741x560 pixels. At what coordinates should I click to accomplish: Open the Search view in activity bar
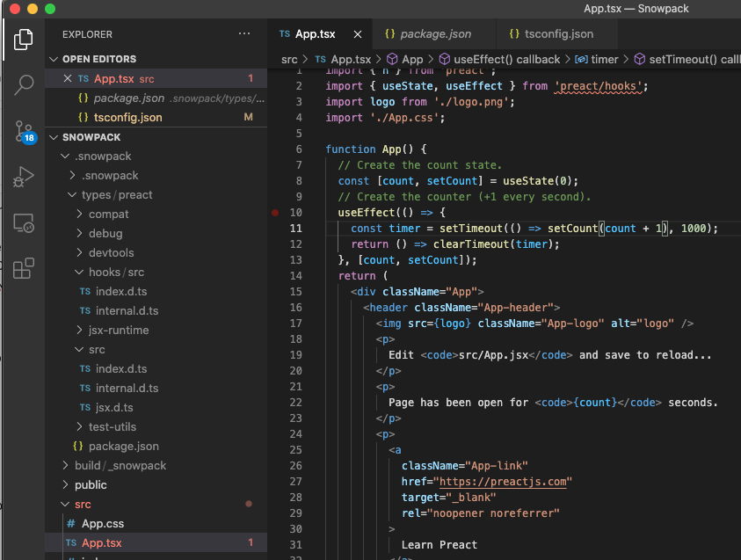(23, 85)
